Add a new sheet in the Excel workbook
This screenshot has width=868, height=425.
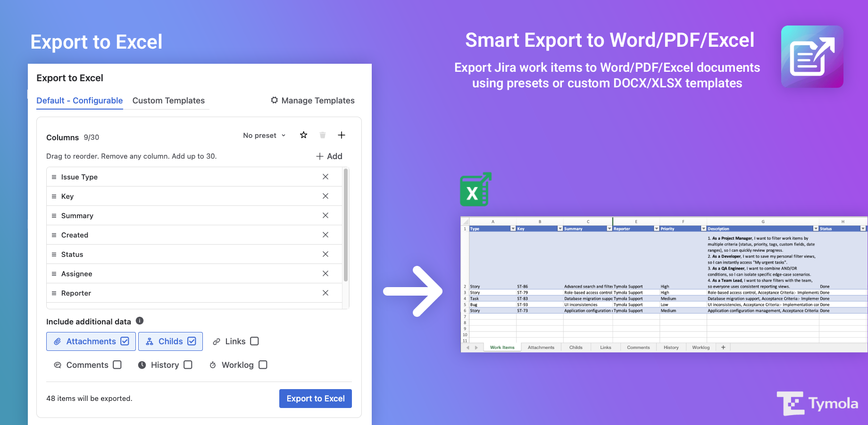pos(723,347)
